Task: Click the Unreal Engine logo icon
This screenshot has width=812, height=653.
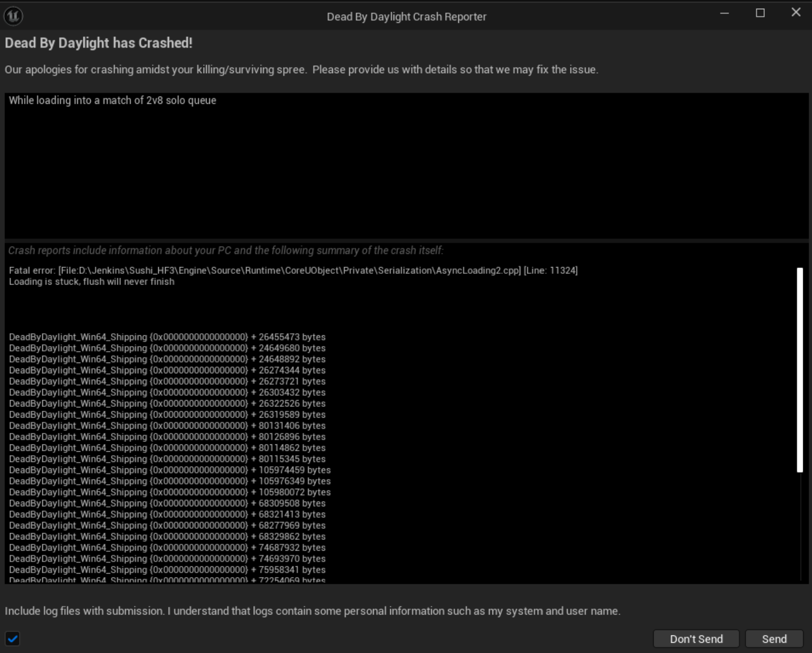Action: [13, 16]
